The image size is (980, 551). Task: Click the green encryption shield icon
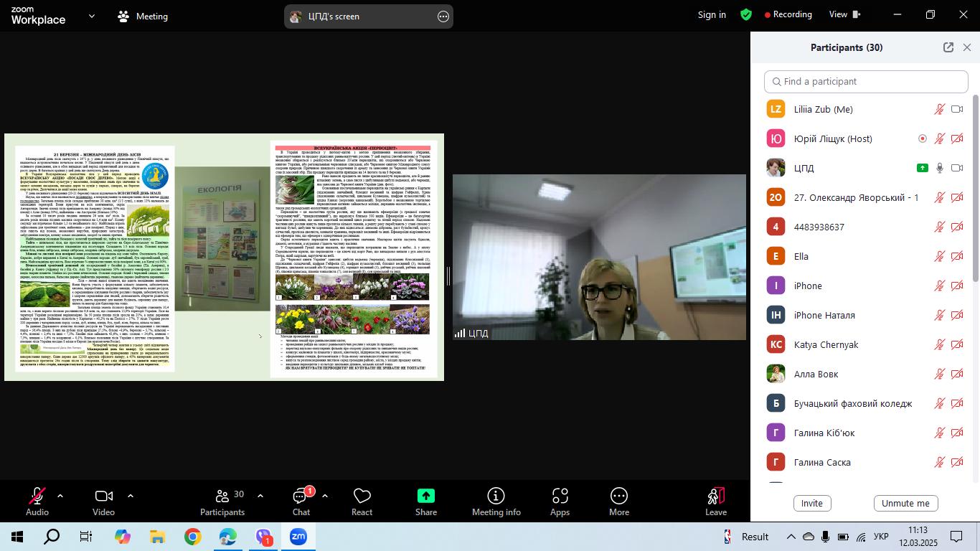(746, 14)
